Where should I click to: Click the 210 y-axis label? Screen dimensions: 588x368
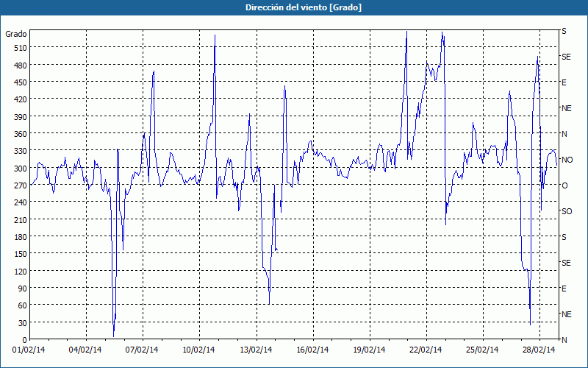[21, 220]
